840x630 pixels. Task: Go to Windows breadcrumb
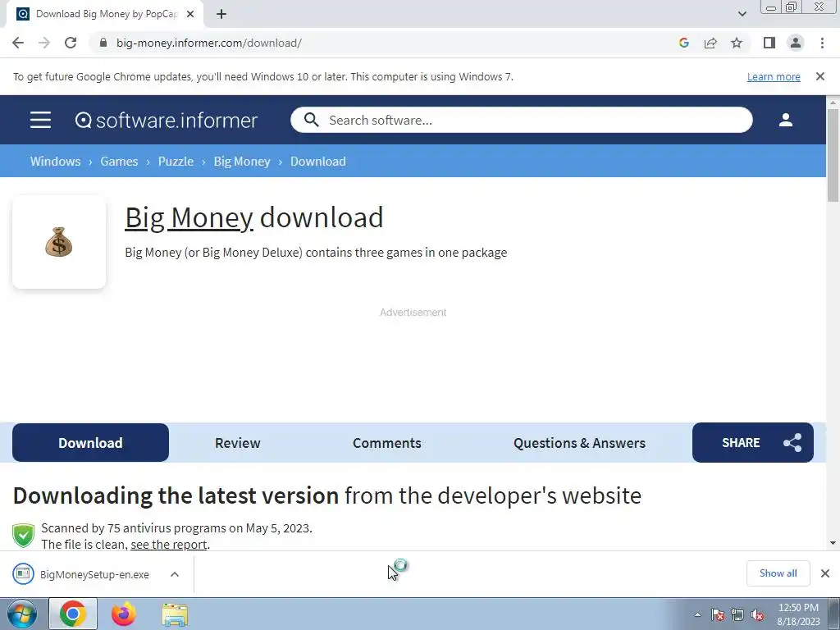[55, 162]
